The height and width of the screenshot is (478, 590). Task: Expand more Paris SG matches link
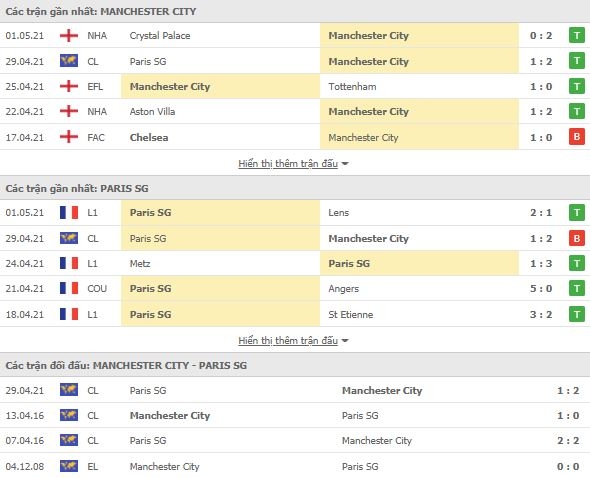tap(288, 341)
